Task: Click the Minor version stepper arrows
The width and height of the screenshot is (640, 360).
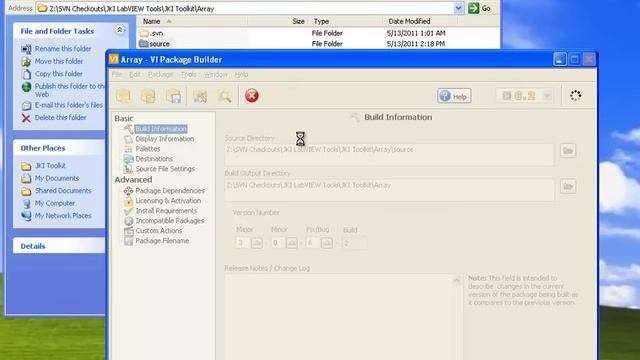Action: coord(292,243)
